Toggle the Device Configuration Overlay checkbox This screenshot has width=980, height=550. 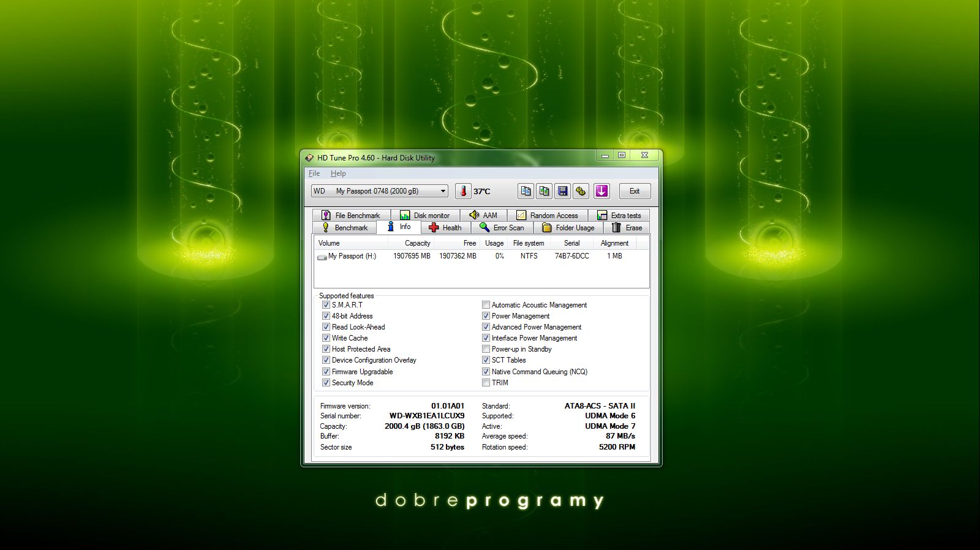(x=326, y=360)
